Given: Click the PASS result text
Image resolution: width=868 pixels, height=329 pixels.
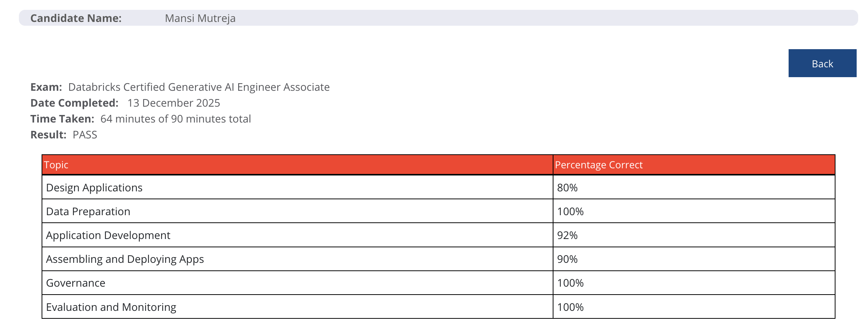Looking at the screenshot, I should tap(85, 135).
